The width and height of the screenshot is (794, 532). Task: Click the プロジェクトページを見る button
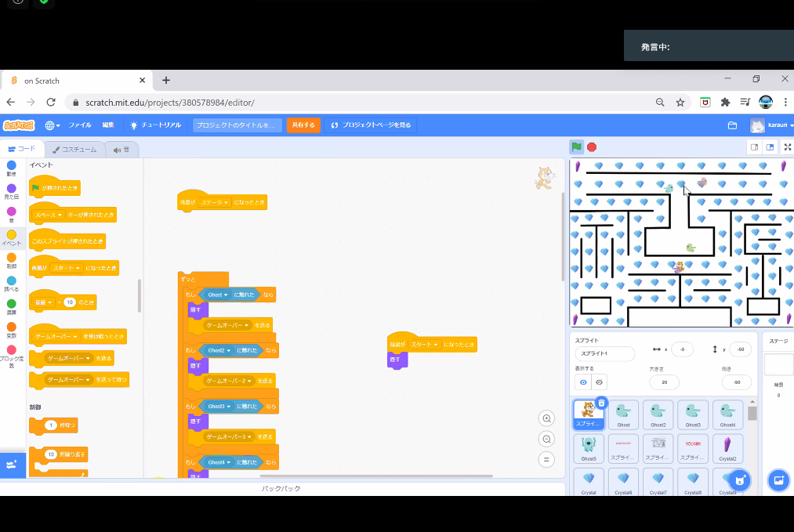point(372,125)
